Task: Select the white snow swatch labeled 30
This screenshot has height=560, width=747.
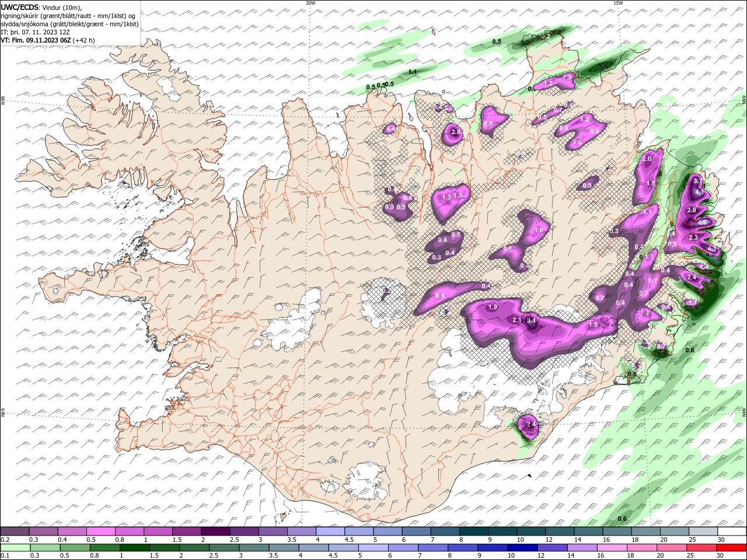Action: click(x=731, y=531)
